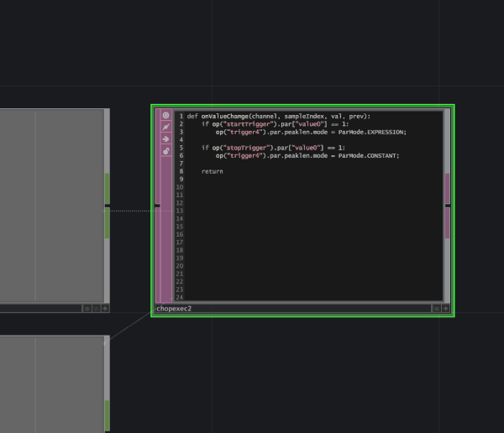Click ParMode.EXPRESSION in line 3
504x433 pixels.
372,132
